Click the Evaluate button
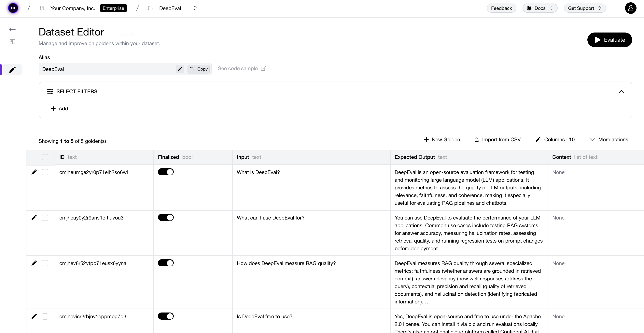 (x=610, y=40)
